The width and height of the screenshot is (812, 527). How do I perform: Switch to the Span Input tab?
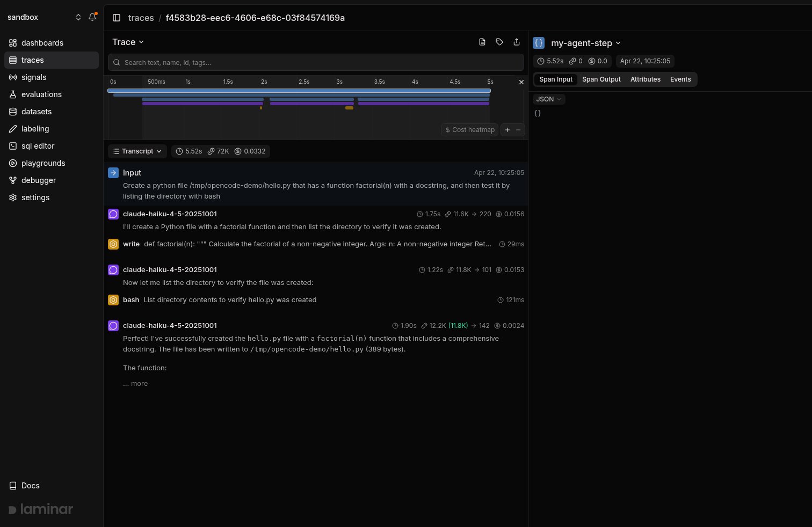[x=556, y=79]
